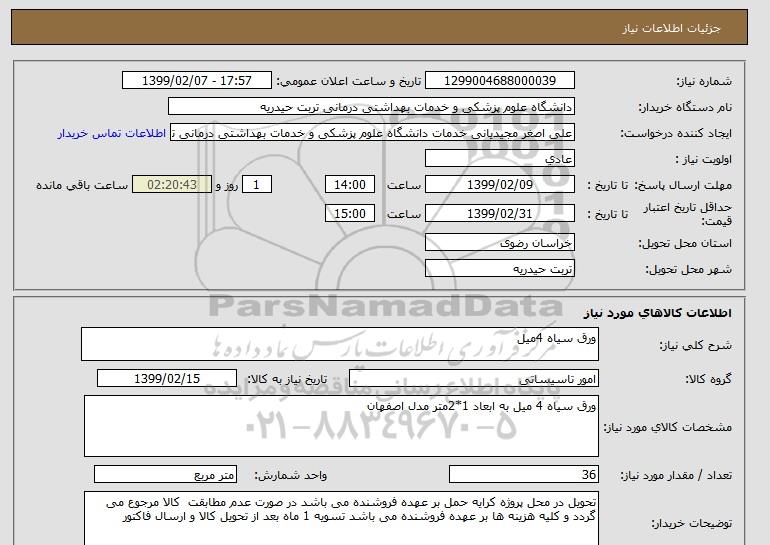770x545 pixels.
Task: Click the label تعداد / مقدار مورد نیاز
Action: pos(676,475)
